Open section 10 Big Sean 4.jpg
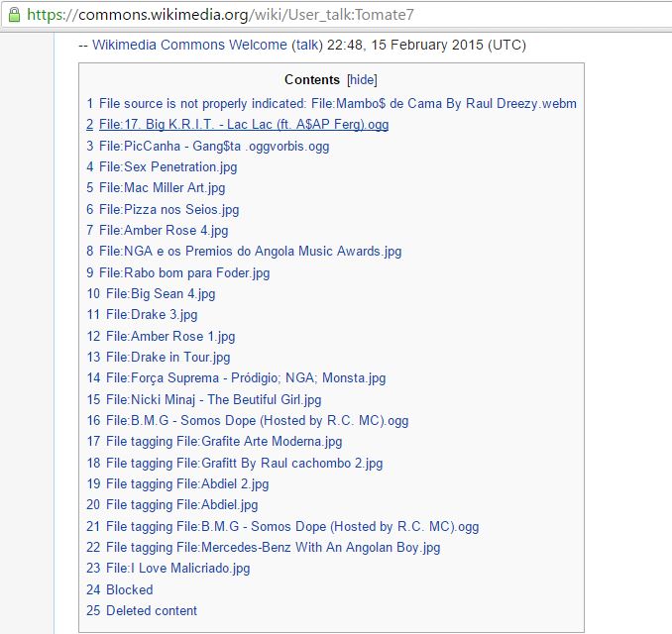Screen dimensions: 672x634 click(151, 294)
